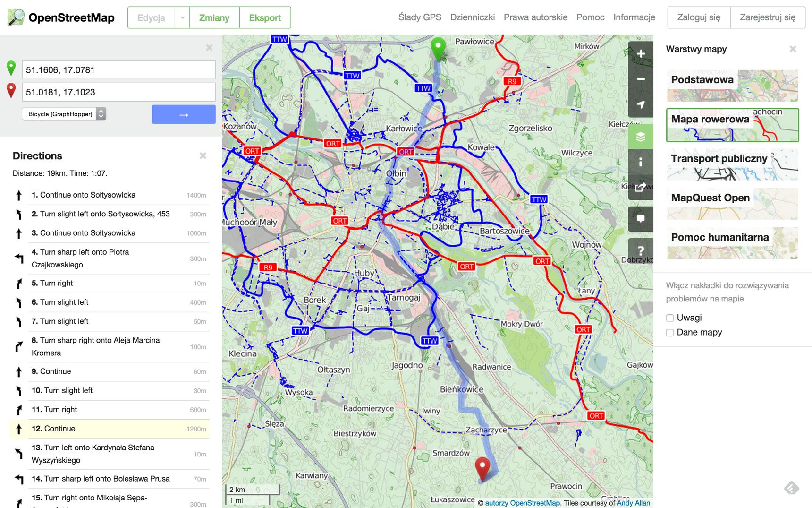Click the straight arrow for step 12
Image resolution: width=812 pixels, height=508 pixels.
click(19, 429)
